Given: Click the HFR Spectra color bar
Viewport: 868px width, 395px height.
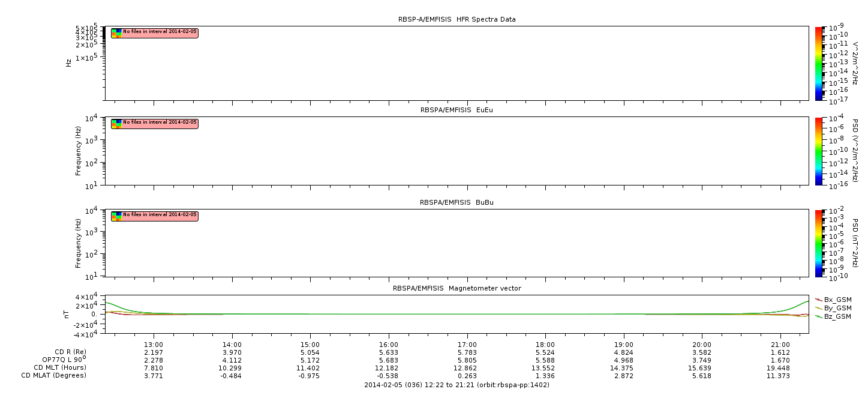Looking at the screenshot, I should [819, 63].
